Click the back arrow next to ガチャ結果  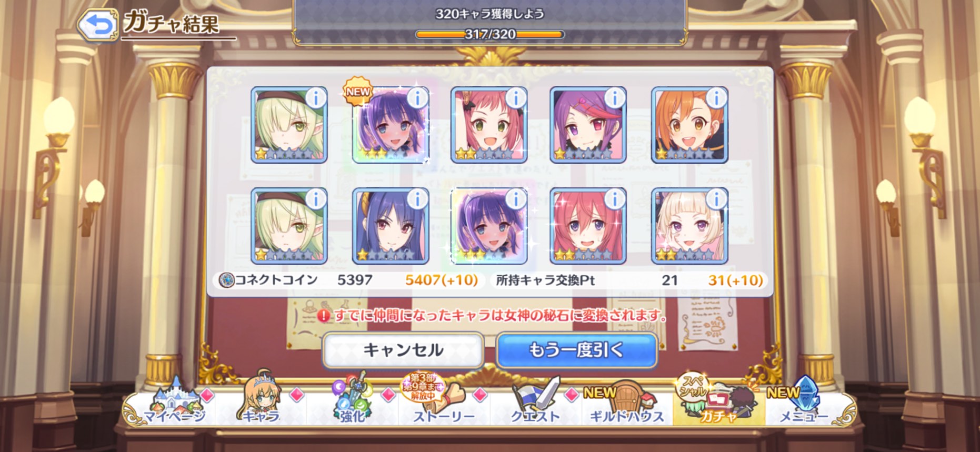[98, 24]
